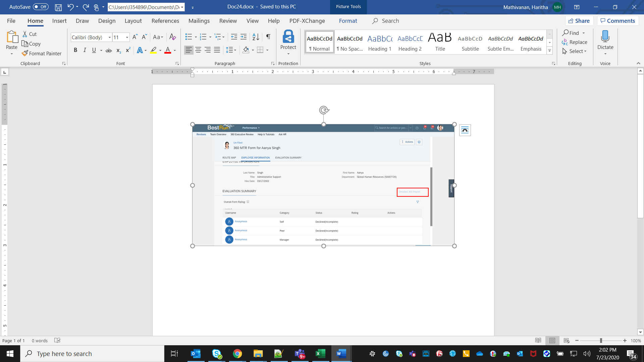
Task: Click the Paste clipboard icon
Action: click(x=12, y=37)
